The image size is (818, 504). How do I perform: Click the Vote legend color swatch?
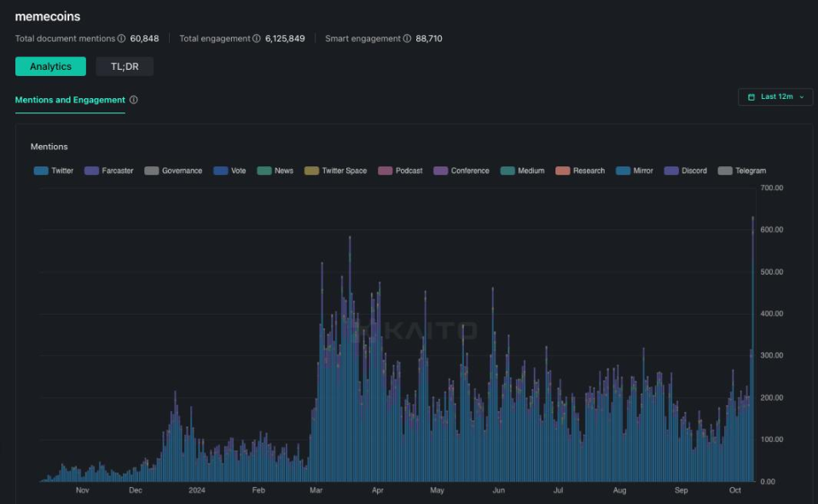pyautogui.click(x=221, y=171)
